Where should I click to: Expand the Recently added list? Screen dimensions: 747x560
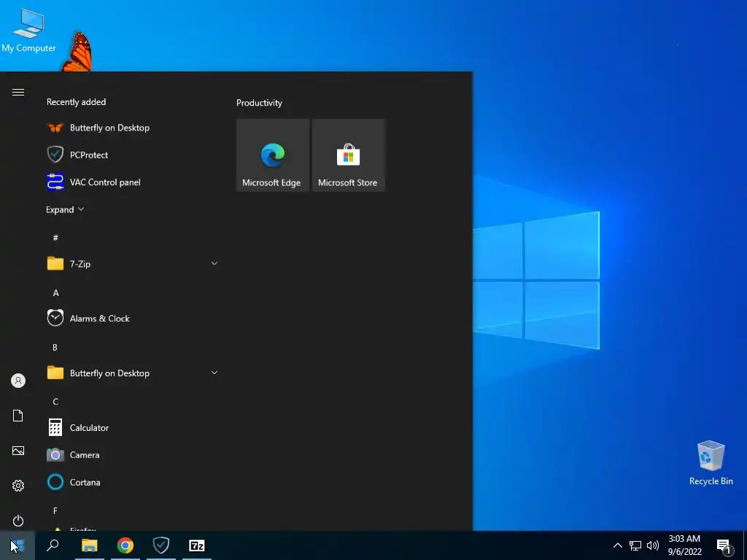(x=65, y=209)
